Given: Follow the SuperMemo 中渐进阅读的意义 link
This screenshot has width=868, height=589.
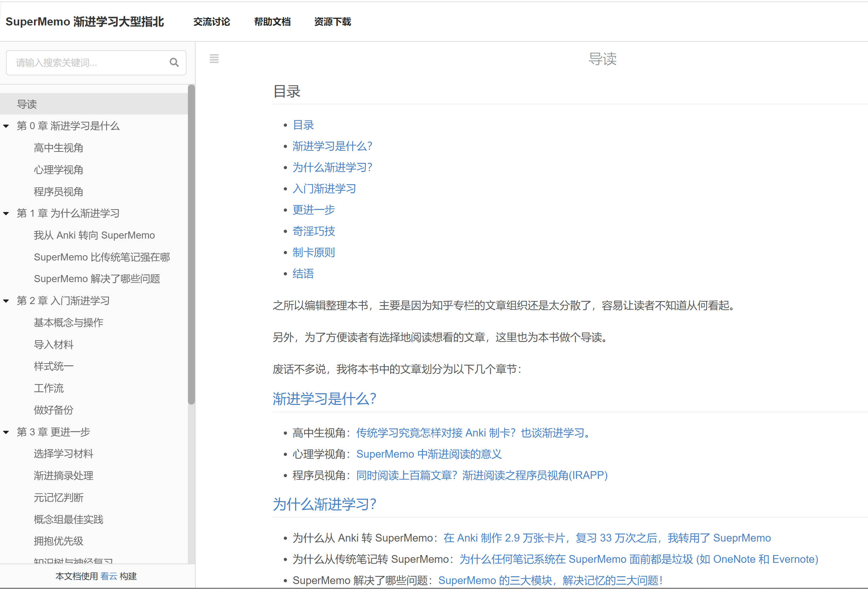Looking at the screenshot, I should coord(429,454).
